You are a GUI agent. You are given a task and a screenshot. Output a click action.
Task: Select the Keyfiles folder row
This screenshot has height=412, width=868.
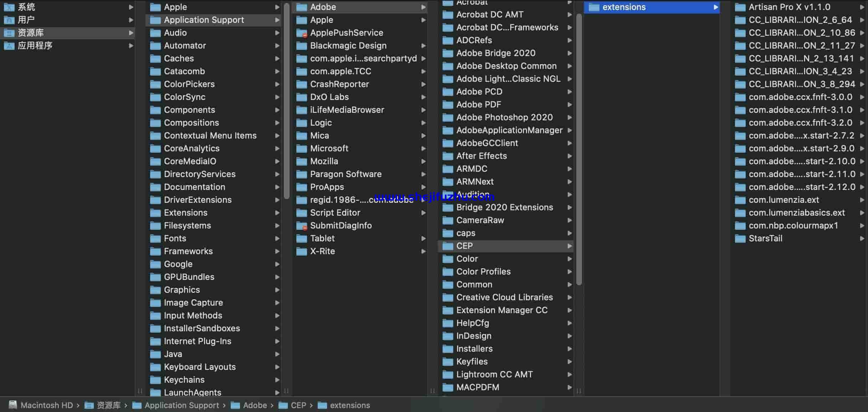(506, 362)
